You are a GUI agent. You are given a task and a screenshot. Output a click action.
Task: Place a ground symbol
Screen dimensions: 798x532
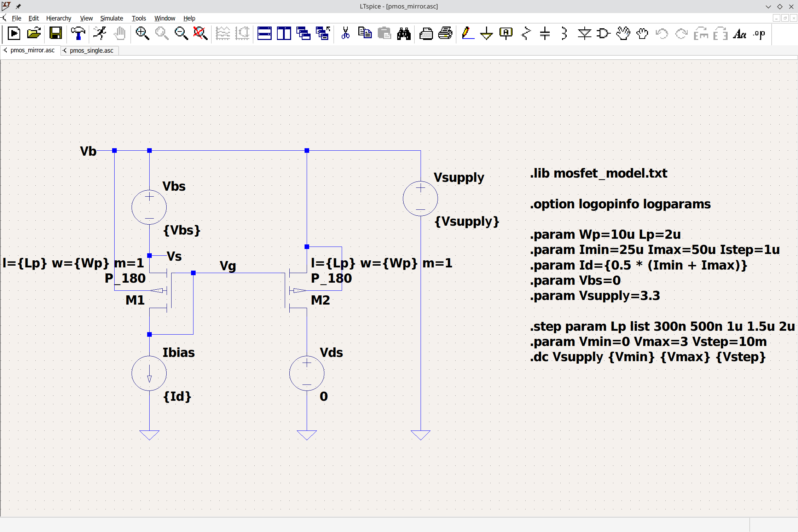coord(486,34)
